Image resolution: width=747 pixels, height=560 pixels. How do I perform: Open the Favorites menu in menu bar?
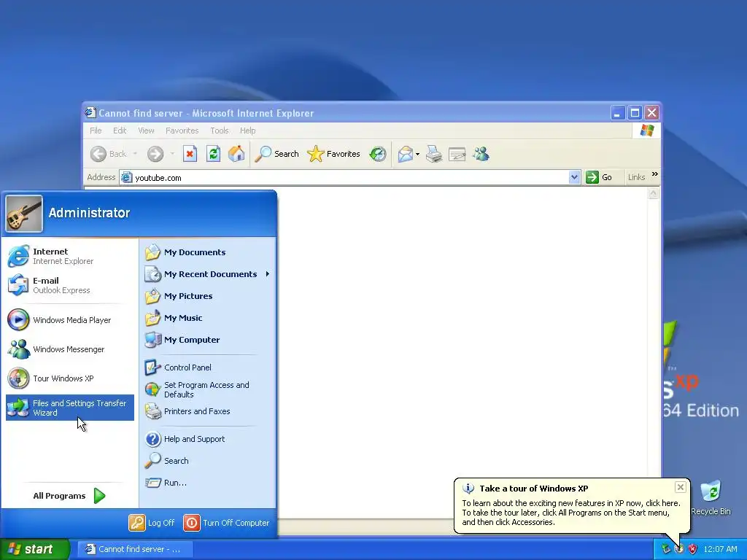182,131
